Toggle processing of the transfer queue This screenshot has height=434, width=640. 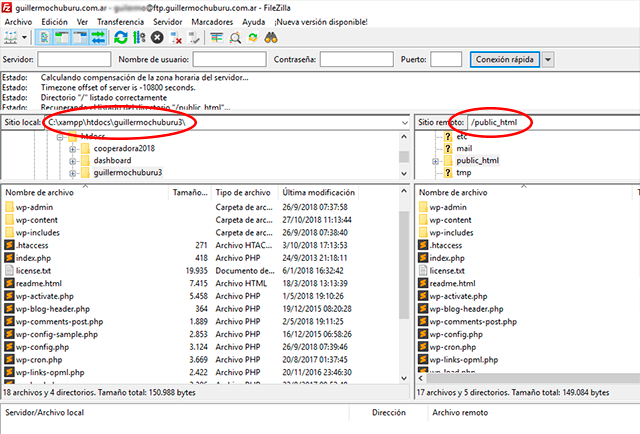click(139, 38)
